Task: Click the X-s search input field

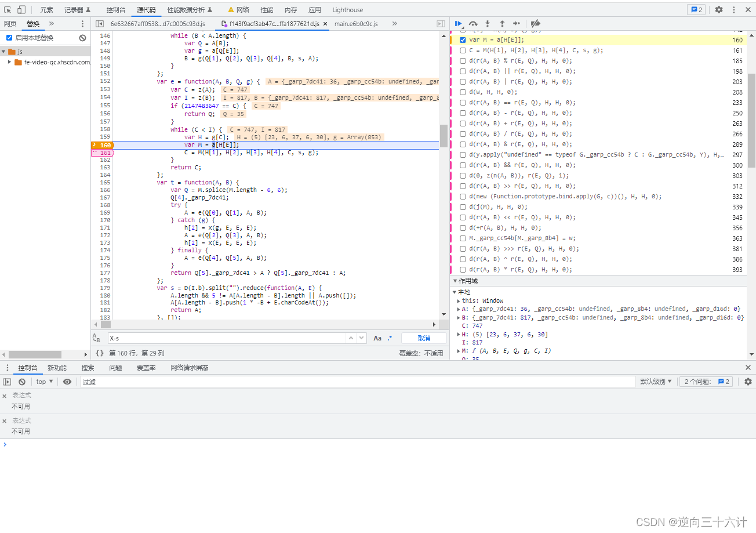Action: (226, 338)
